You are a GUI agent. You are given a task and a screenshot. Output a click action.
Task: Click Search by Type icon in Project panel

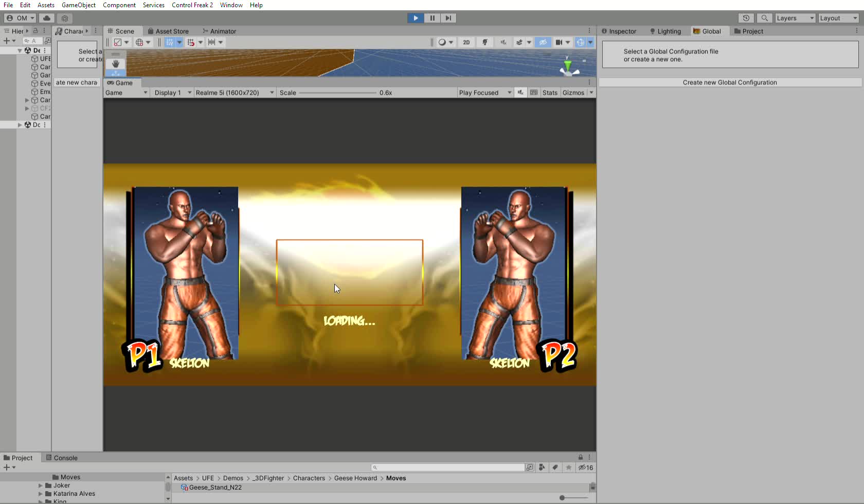(542, 467)
